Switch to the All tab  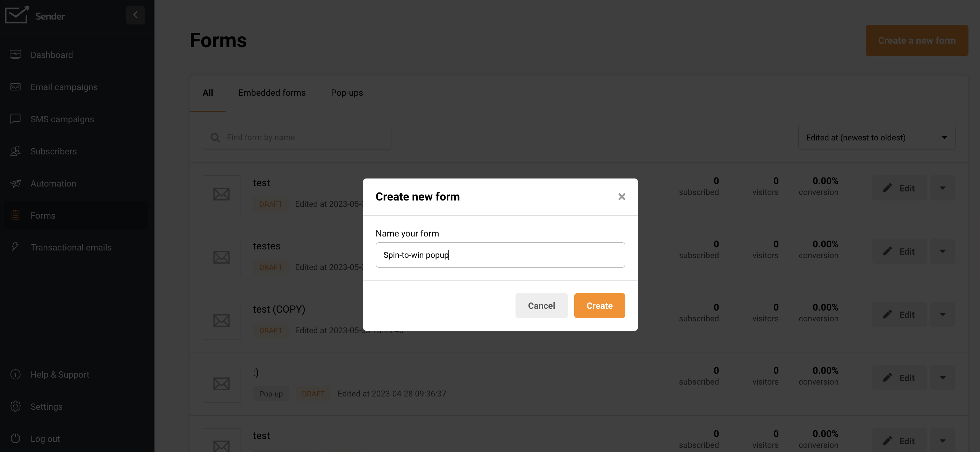[x=208, y=93]
